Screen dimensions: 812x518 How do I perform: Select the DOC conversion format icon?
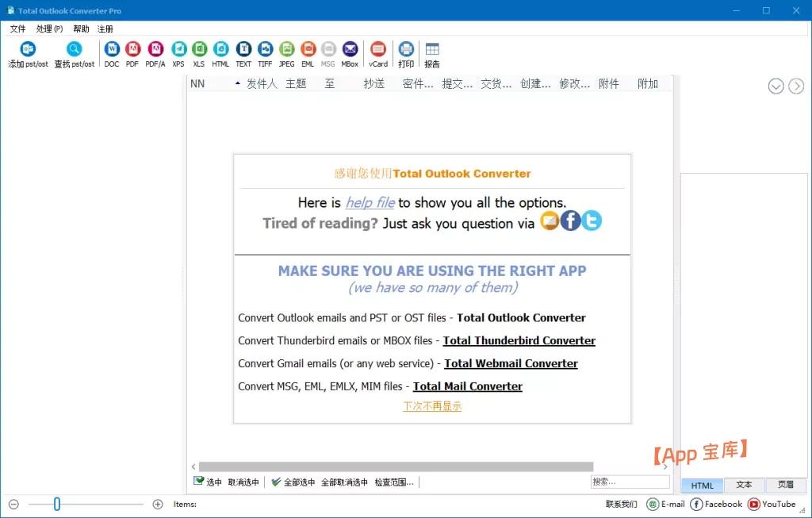pos(112,50)
